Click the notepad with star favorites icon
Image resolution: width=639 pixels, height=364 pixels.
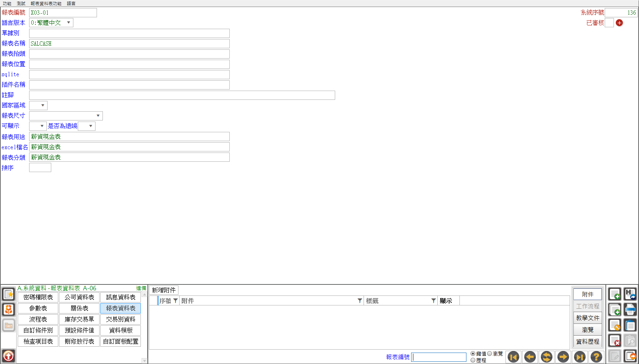[8, 294]
